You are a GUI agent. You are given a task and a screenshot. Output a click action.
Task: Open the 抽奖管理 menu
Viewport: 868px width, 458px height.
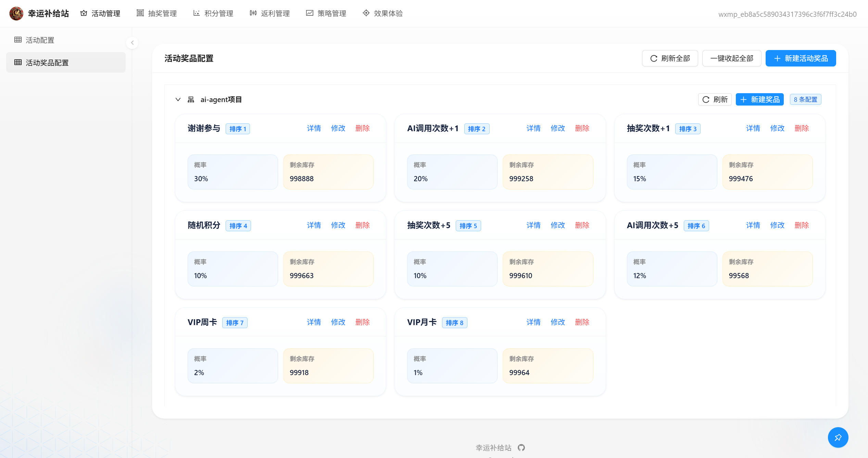coord(156,13)
